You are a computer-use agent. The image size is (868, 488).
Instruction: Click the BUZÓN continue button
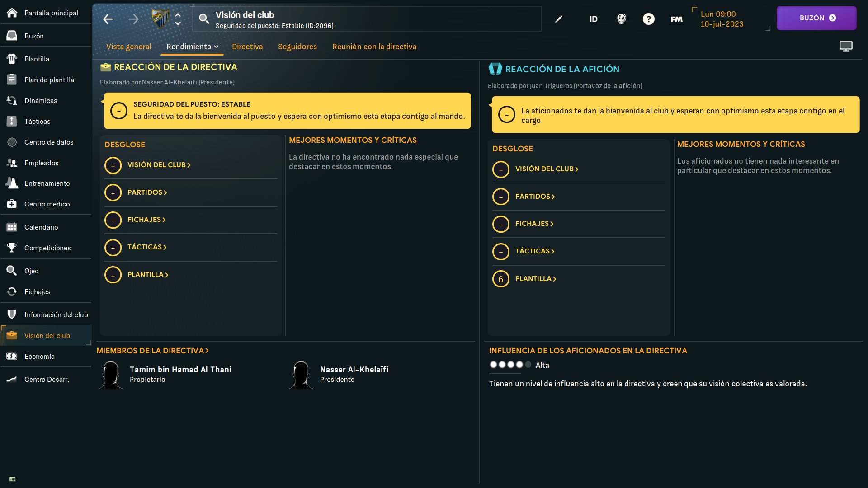[816, 18]
